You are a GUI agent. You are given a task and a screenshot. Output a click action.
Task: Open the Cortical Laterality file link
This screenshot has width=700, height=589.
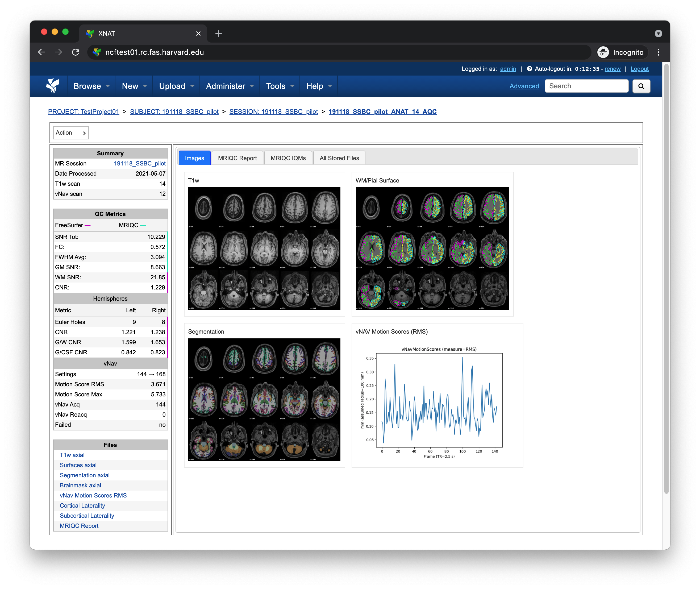[82, 505]
